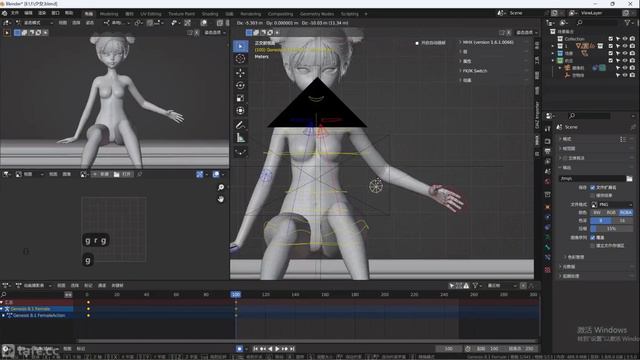Select the Rotate tool in viewport toolbar
The height and width of the screenshot is (360, 640).
[x=240, y=85]
